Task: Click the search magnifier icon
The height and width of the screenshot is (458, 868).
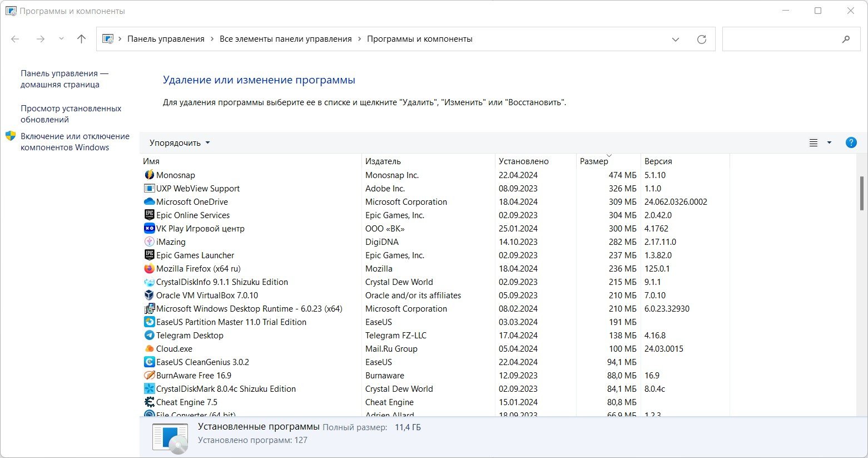Action: pyautogui.click(x=846, y=39)
